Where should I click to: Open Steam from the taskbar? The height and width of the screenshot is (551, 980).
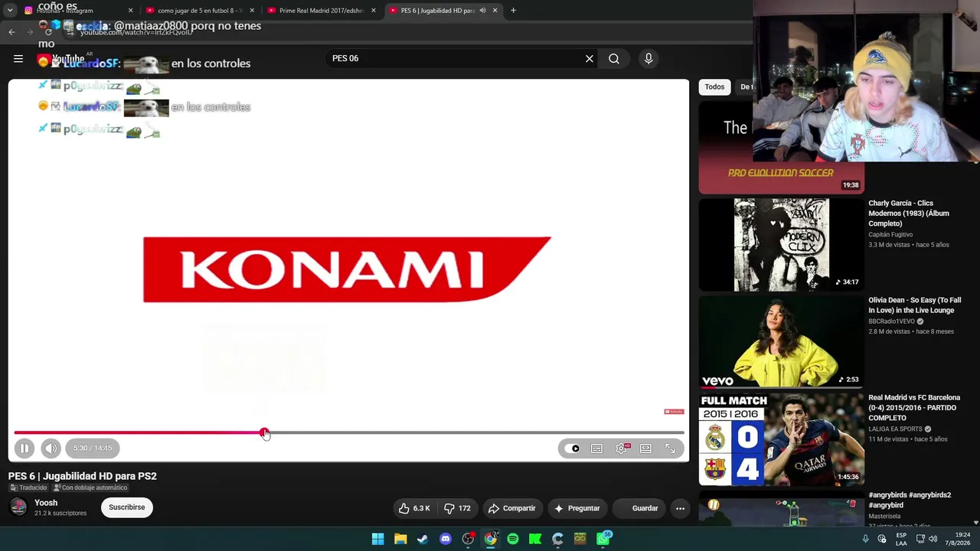point(423,539)
